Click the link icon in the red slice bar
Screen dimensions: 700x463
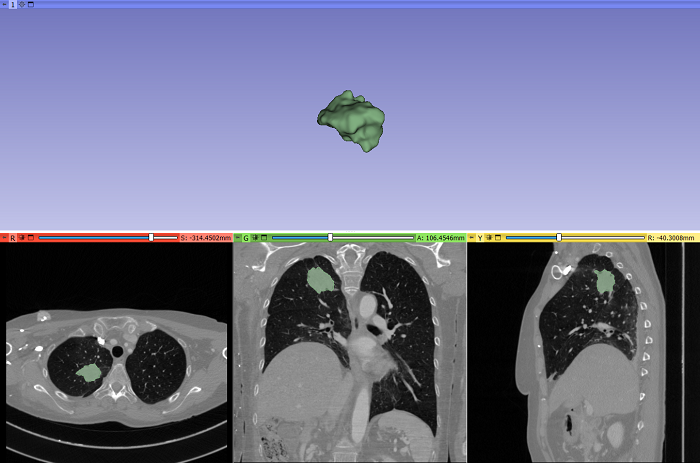pos(21,238)
